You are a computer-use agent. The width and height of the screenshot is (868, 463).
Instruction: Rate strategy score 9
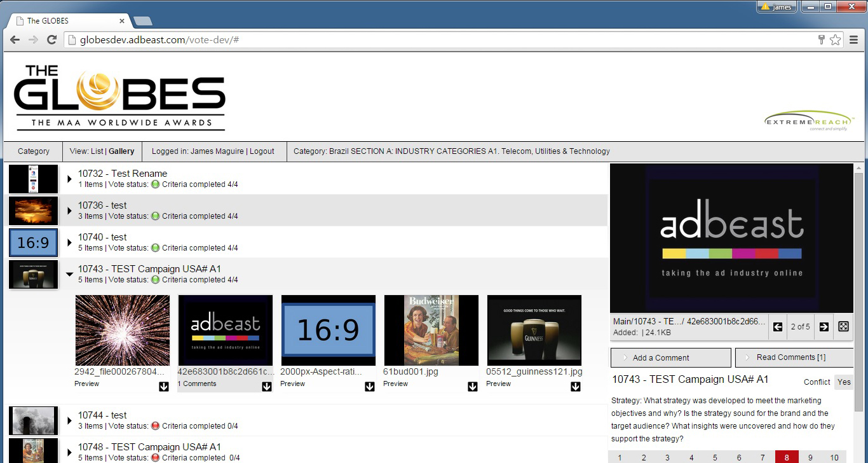coord(810,457)
